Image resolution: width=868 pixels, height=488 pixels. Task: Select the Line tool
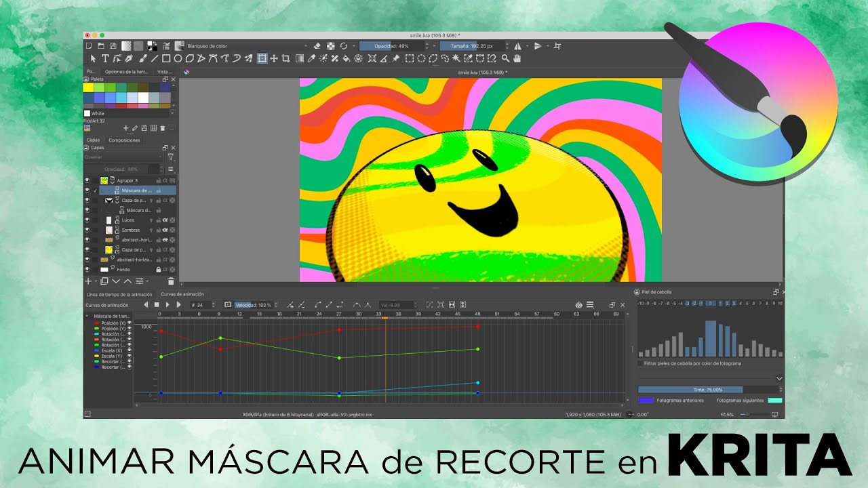154,58
